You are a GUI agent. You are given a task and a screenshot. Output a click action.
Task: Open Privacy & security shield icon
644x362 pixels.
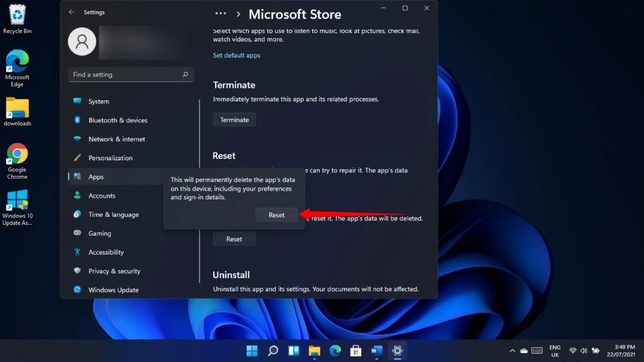pyautogui.click(x=78, y=271)
